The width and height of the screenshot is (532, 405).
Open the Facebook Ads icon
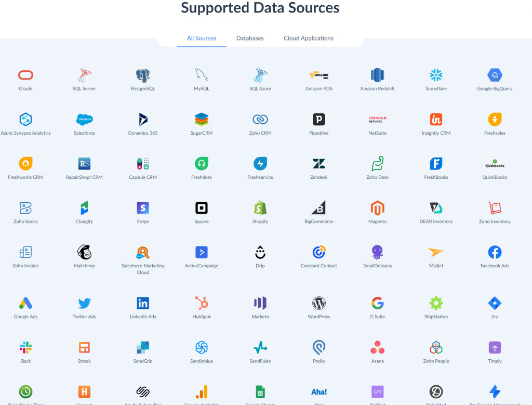(495, 252)
